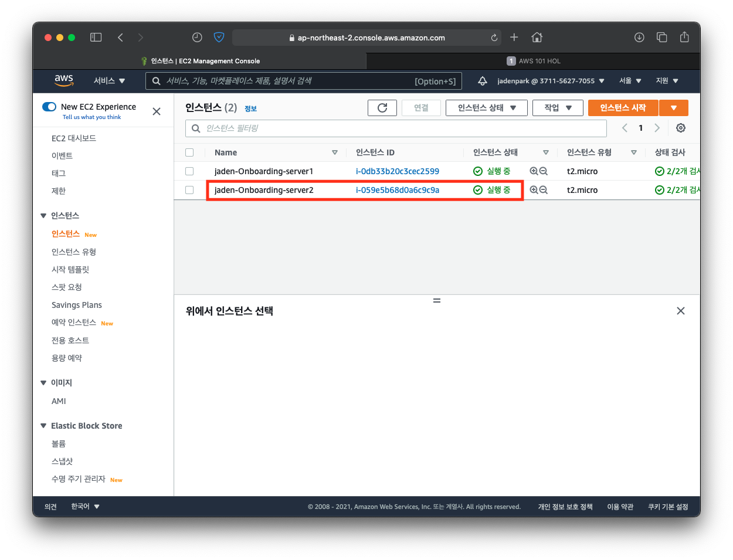
Task: Click zoom-out icon for jaden-Onboarding-server2 row
Action: (x=544, y=190)
